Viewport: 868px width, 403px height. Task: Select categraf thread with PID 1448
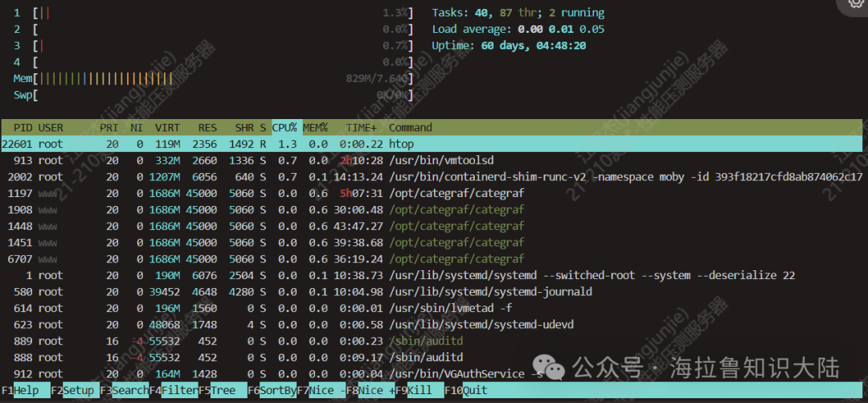point(432,226)
